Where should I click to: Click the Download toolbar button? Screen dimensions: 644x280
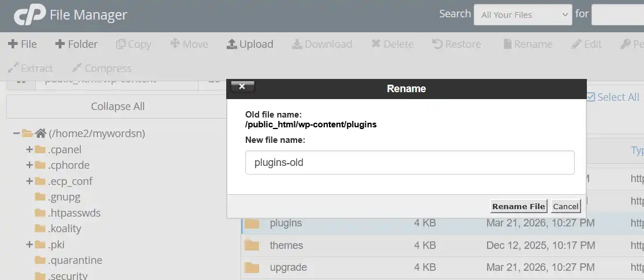click(x=322, y=44)
